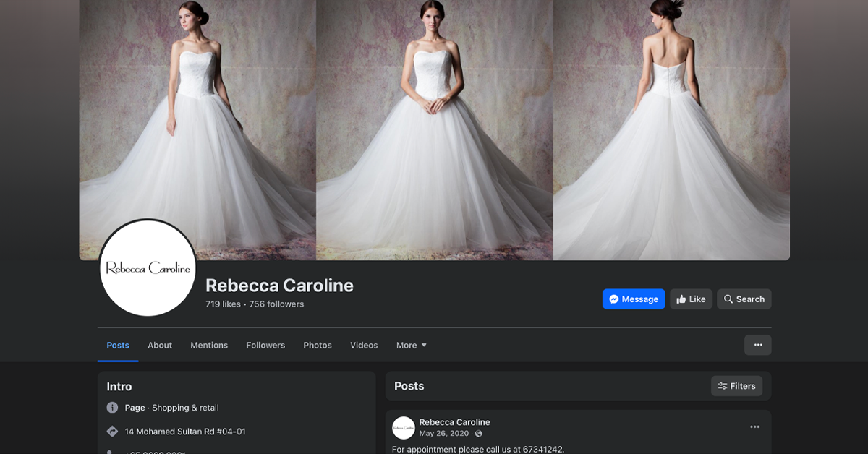This screenshot has width=868, height=454.
Task: Click the post author avatar thumbnail
Action: click(x=404, y=428)
